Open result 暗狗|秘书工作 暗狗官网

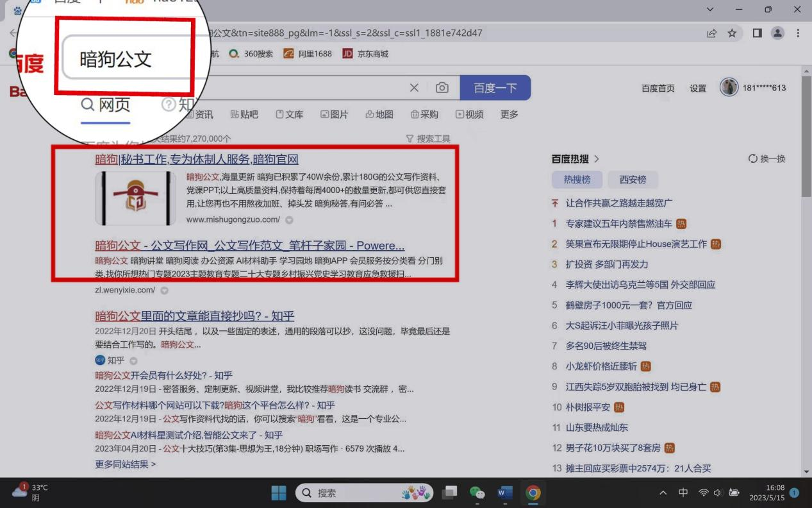tap(197, 159)
